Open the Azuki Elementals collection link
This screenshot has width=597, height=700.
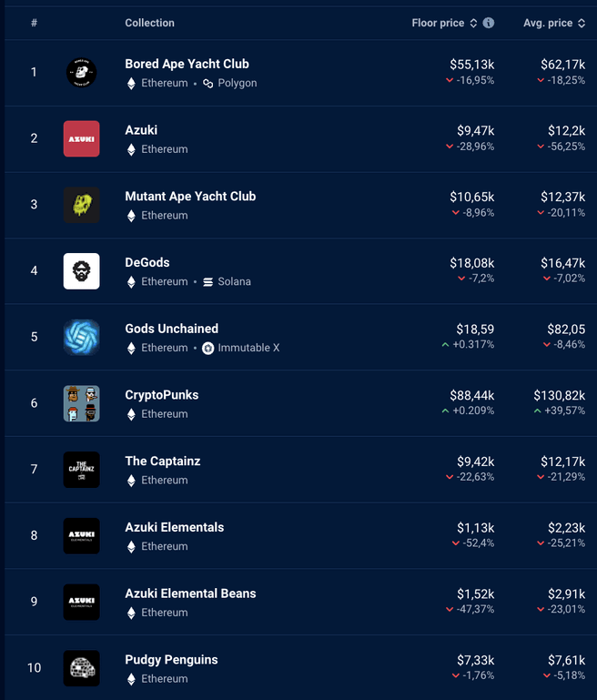tap(175, 527)
